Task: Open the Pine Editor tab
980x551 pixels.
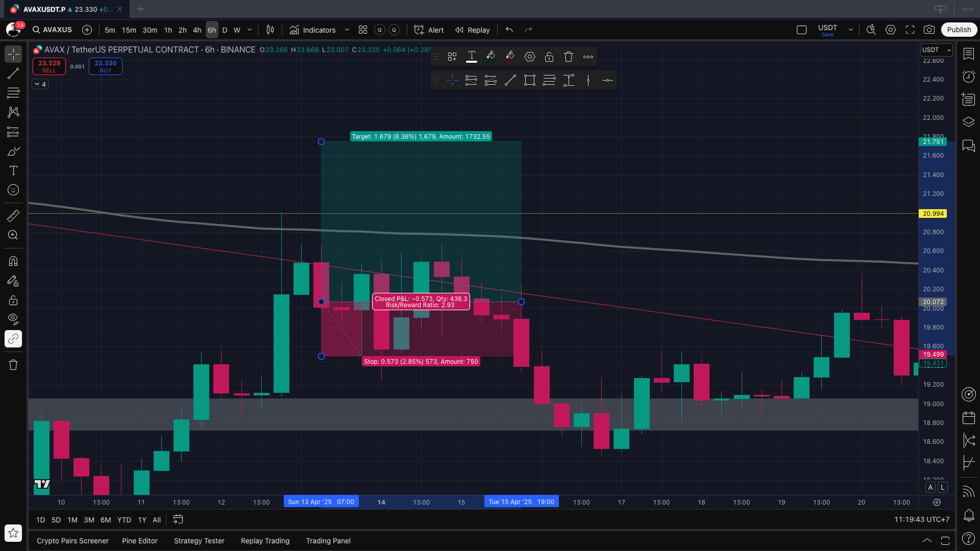Action: 140,541
